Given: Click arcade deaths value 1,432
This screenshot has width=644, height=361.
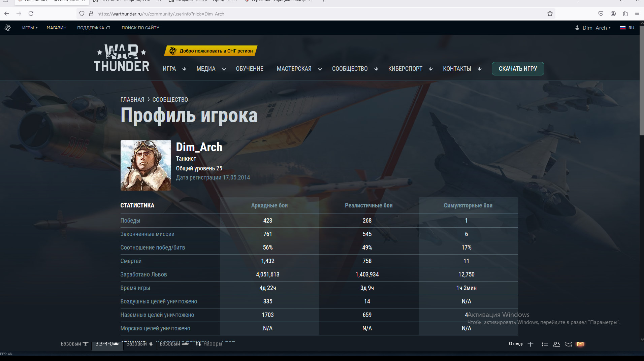Looking at the screenshot, I should [x=268, y=261].
